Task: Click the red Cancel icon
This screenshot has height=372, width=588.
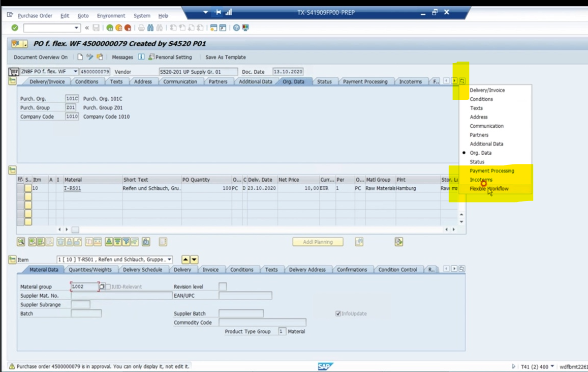Action: click(x=128, y=27)
